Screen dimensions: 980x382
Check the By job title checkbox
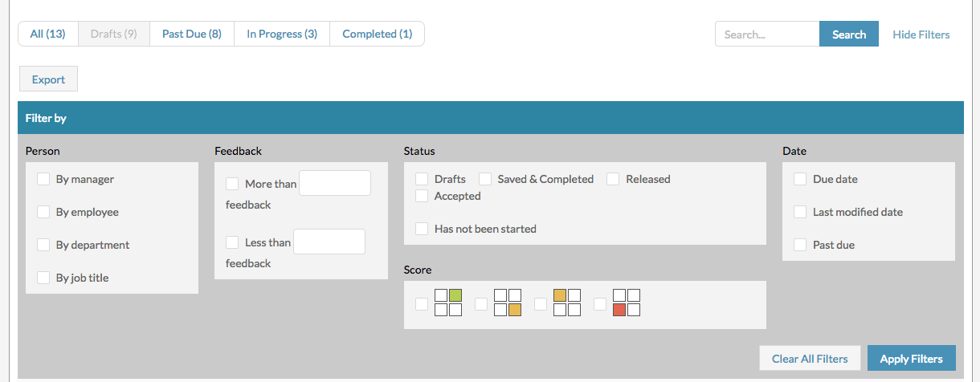pyautogui.click(x=43, y=278)
